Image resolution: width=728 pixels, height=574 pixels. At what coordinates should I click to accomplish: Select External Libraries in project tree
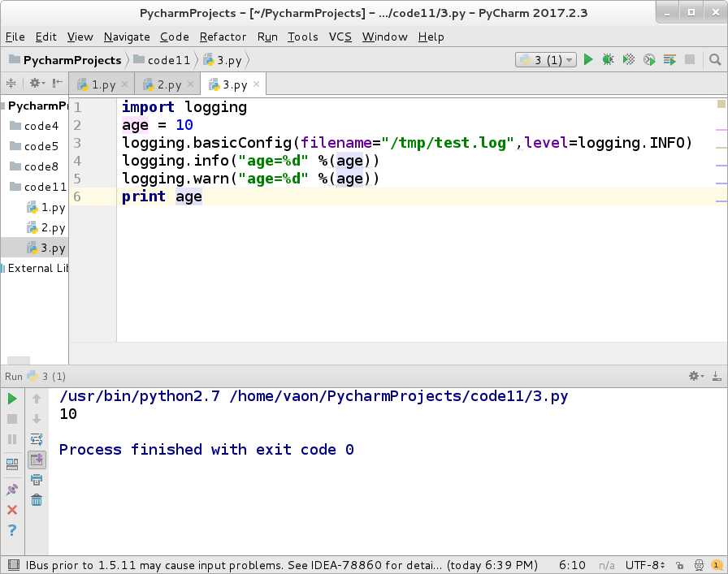point(34,268)
